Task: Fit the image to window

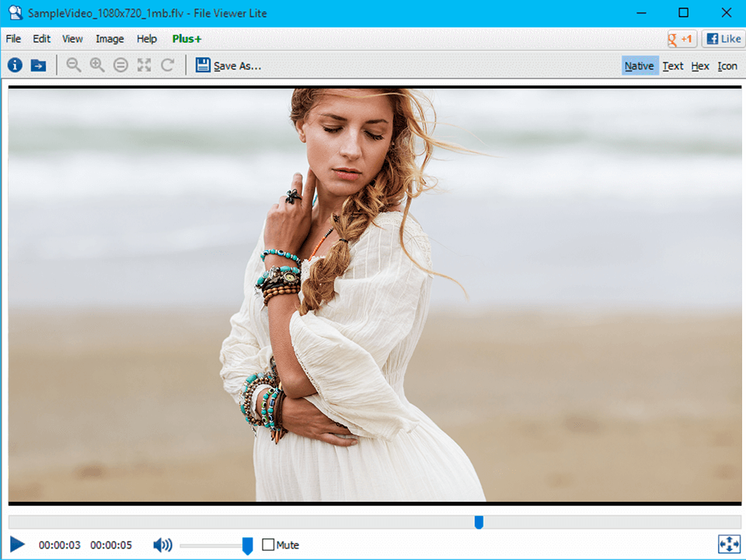Action: (x=143, y=65)
